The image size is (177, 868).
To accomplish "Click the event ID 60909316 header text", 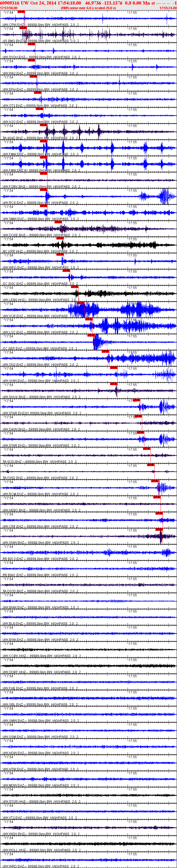I will click(x=10, y=3).
